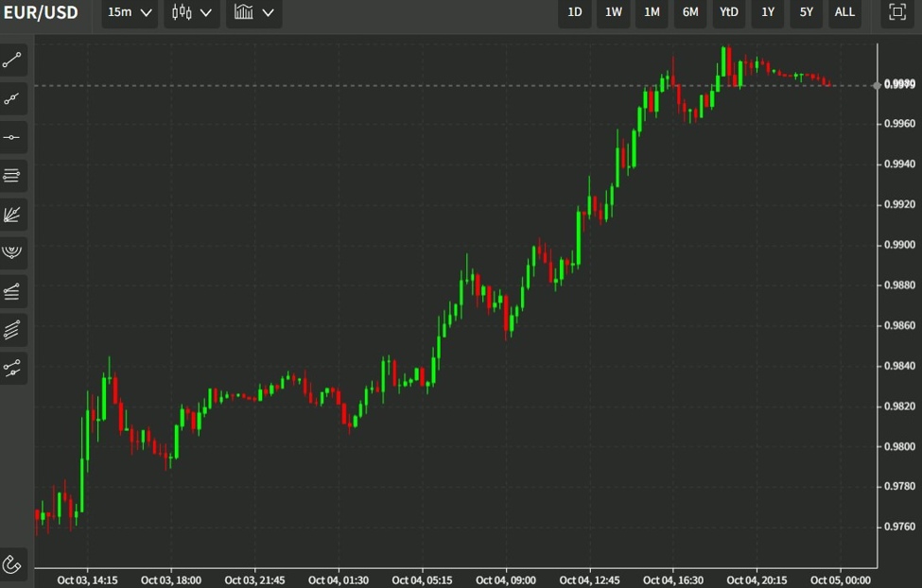Open the 15m timeframe dropdown

pyautogui.click(x=130, y=12)
